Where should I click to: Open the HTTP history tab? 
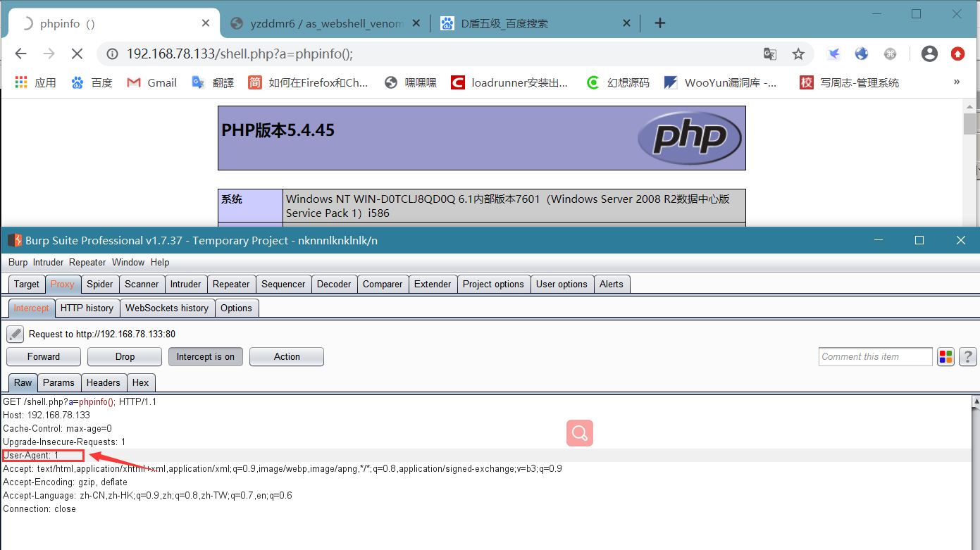pyautogui.click(x=87, y=308)
